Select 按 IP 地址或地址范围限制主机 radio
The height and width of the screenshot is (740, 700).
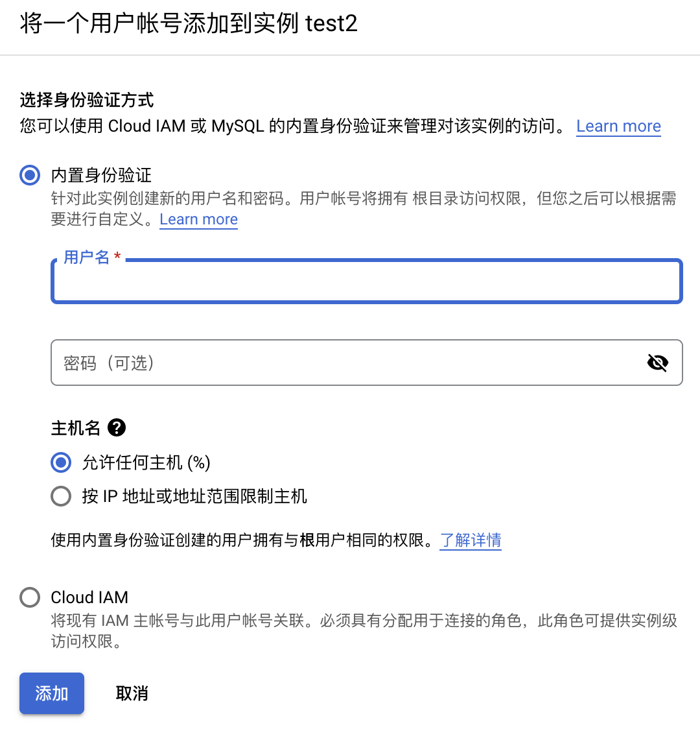pos(61,497)
